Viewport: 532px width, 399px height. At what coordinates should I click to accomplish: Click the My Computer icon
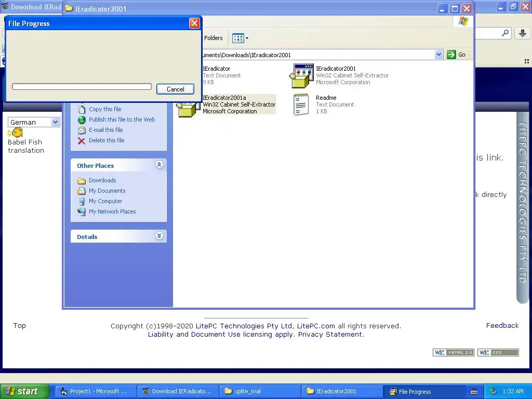(82, 201)
